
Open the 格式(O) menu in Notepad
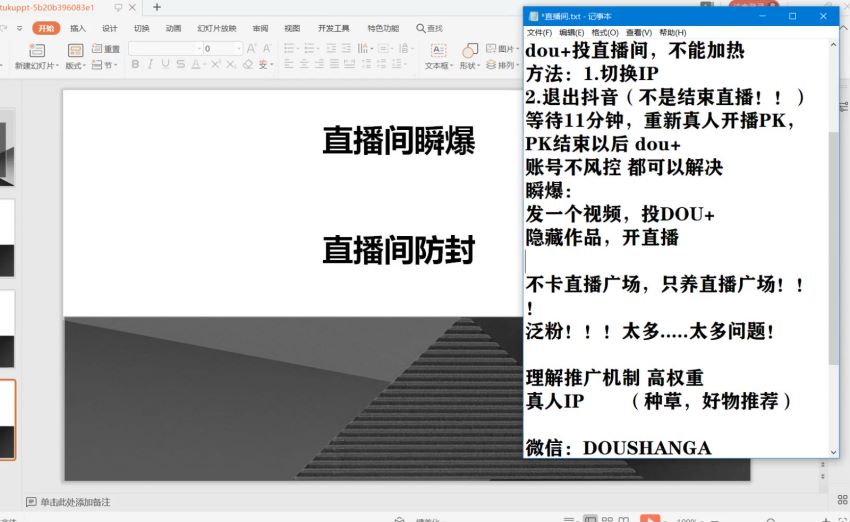click(605, 33)
